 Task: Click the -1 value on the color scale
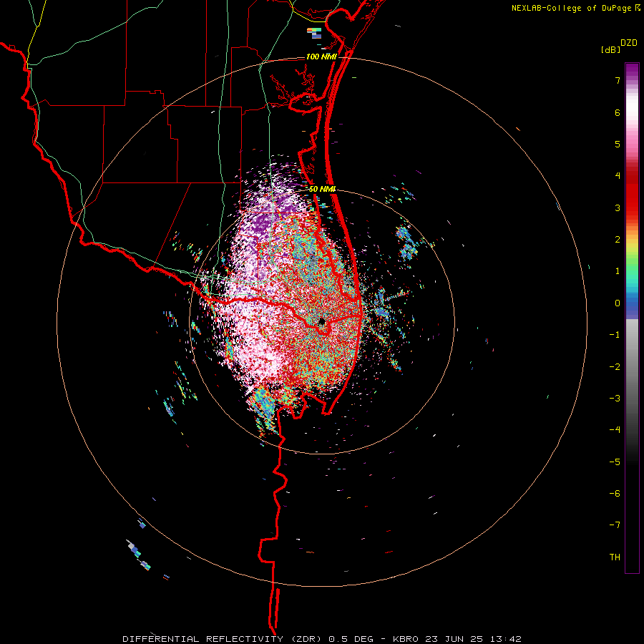pos(615,335)
